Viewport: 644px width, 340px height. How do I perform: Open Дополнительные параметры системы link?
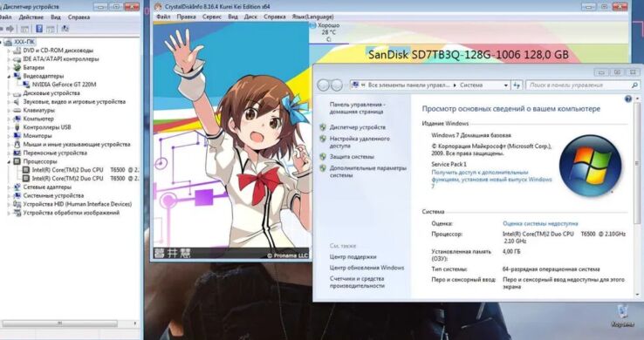click(368, 172)
